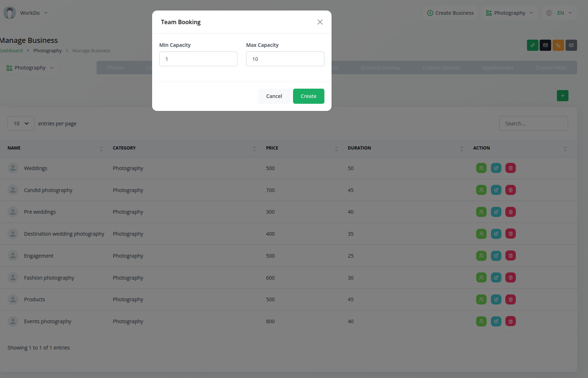This screenshot has height=378, width=588.
Task: Click the Action column sort arrows
Action: [x=565, y=148]
